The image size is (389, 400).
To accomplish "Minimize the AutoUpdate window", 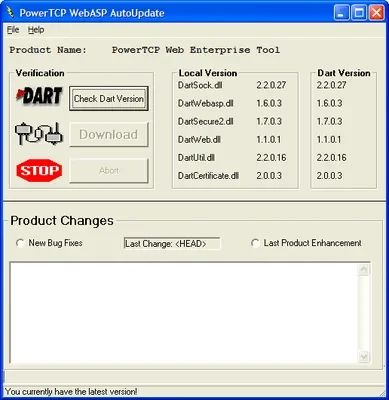I will click(342, 13).
